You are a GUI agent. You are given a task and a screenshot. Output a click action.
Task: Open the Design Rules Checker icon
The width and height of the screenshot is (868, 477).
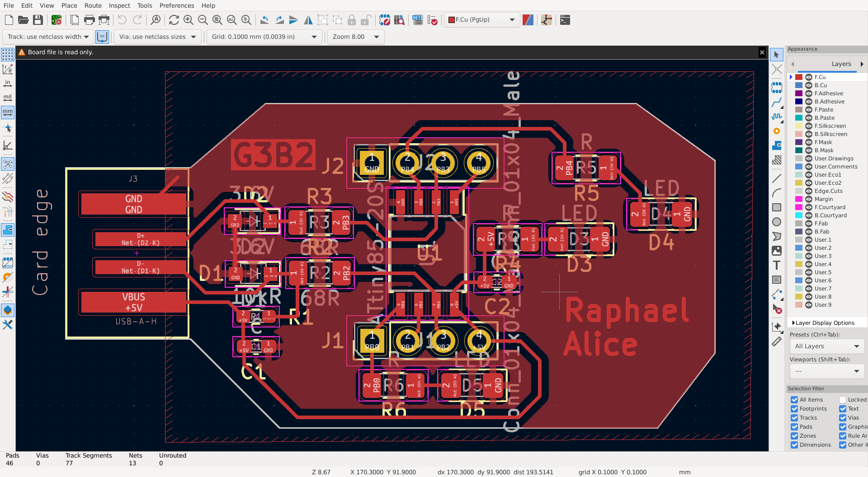(433, 20)
